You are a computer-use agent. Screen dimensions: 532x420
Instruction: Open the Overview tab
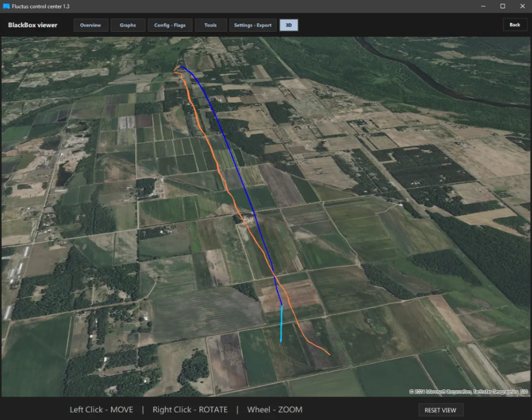tap(90, 25)
